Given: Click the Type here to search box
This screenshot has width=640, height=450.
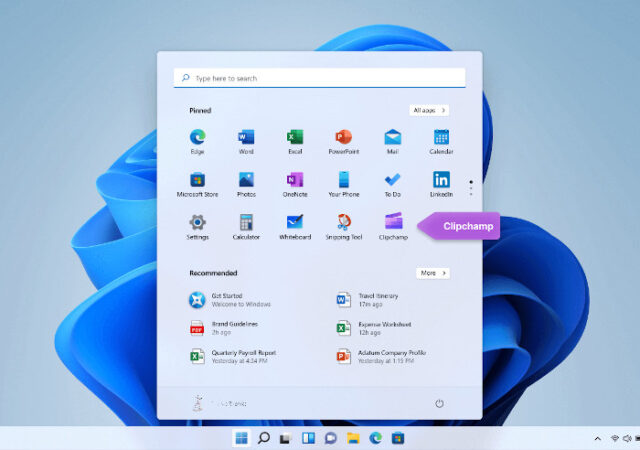Looking at the screenshot, I should pos(319,78).
